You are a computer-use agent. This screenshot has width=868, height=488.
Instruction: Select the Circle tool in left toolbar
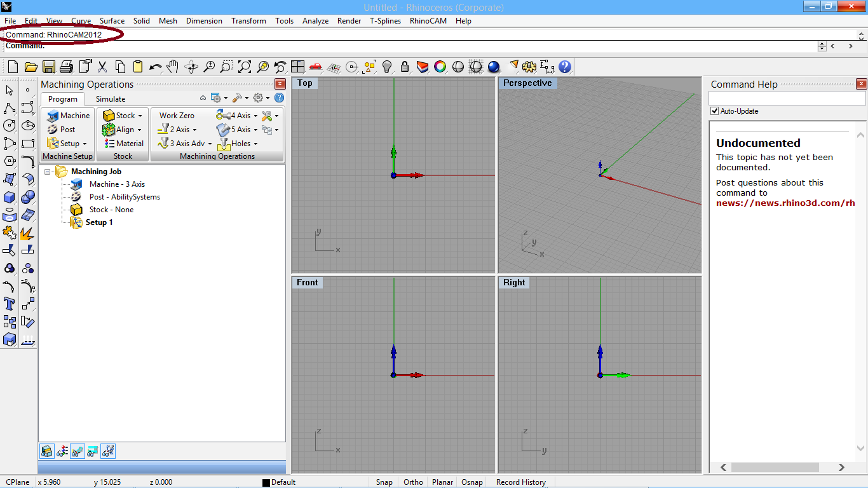10,126
